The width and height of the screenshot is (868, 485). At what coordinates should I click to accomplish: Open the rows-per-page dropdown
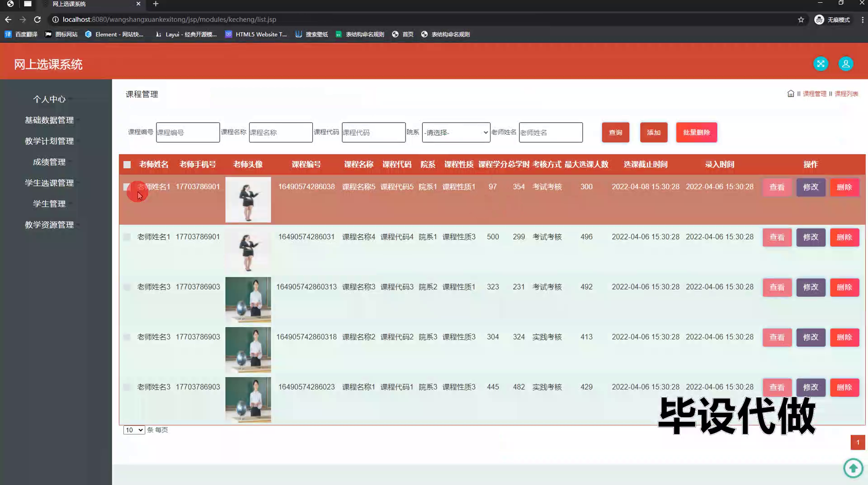coord(134,430)
